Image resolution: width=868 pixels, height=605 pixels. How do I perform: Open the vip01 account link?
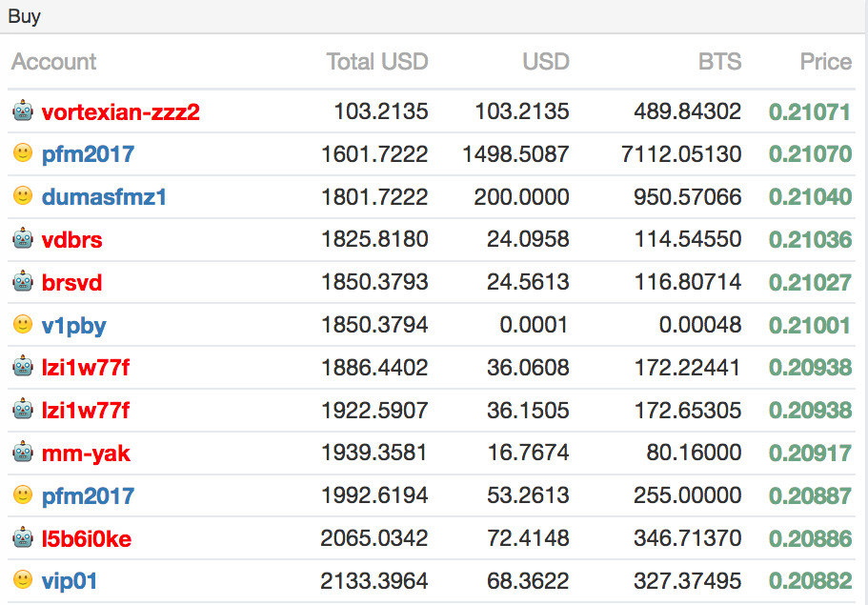pos(70,581)
